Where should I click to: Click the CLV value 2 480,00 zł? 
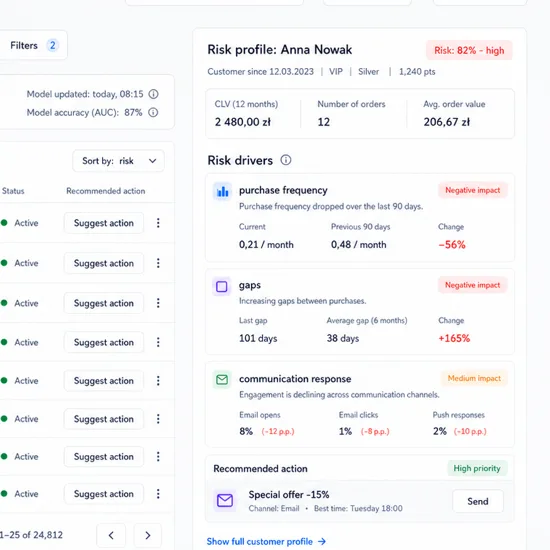[243, 122]
